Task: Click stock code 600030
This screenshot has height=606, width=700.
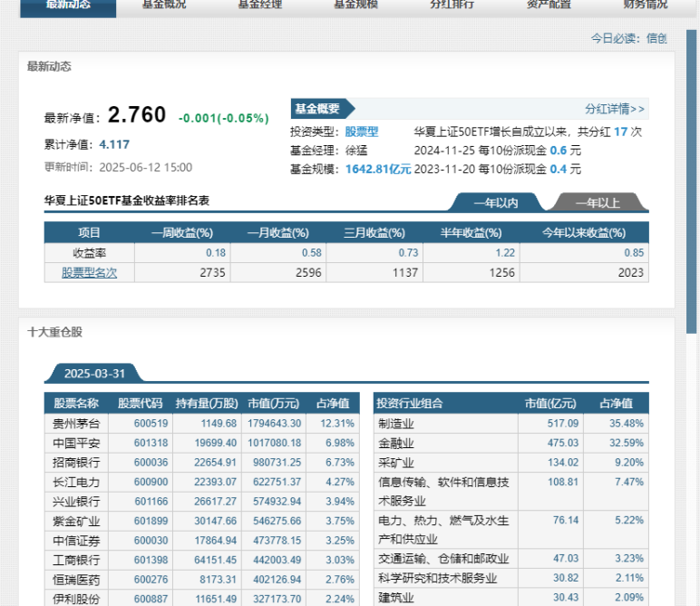Action: tap(151, 541)
